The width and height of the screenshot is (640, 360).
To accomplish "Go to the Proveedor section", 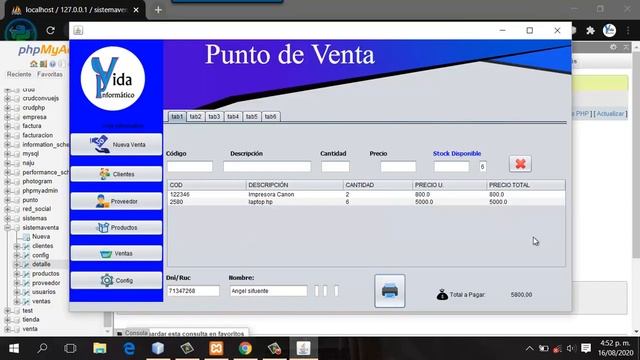I will coord(116,201).
